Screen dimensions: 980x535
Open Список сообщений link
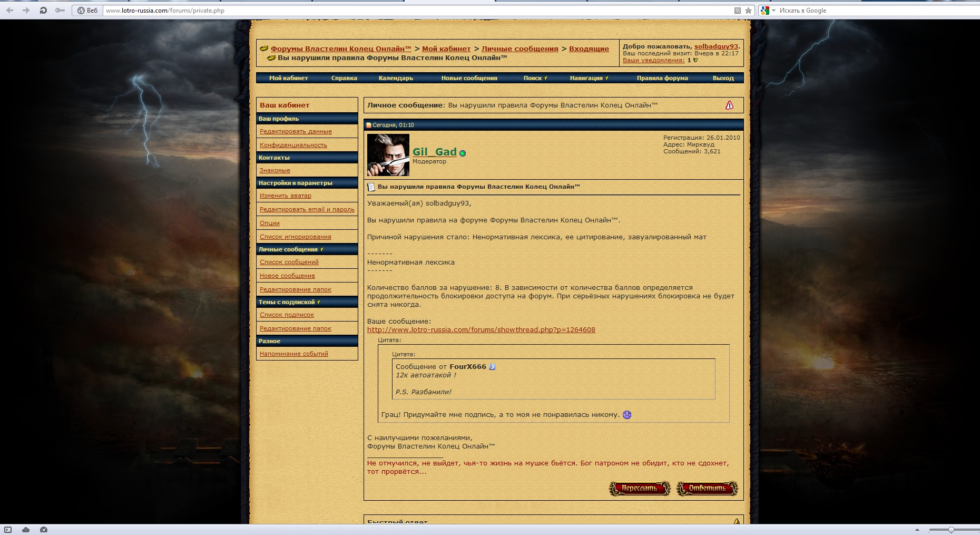point(289,262)
